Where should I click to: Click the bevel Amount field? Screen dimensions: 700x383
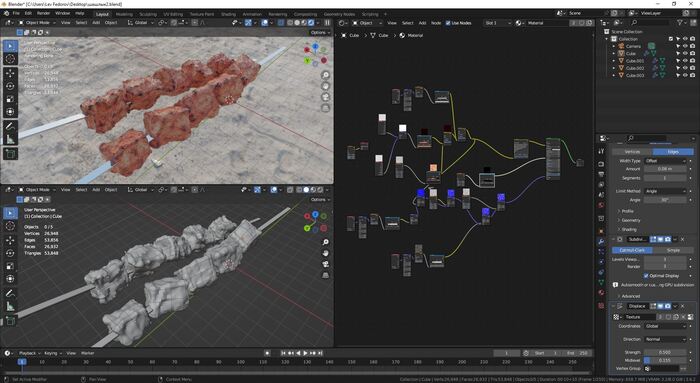click(x=665, y=169)
